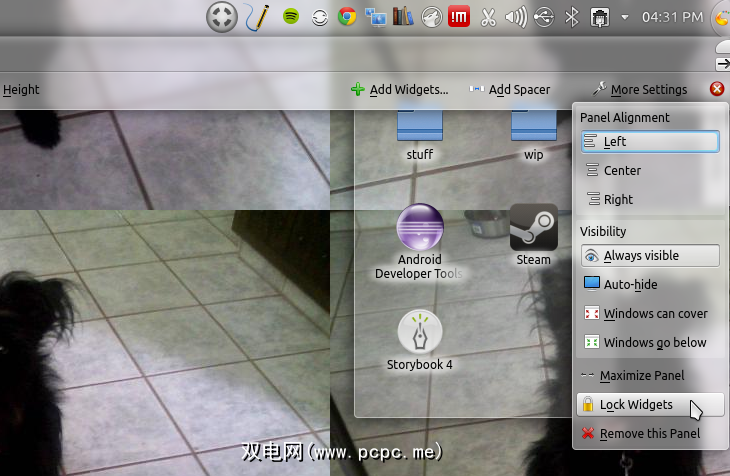Choose Windows can cover option
The height and width of the screenshot is (476, 730).
pos(650,313)
